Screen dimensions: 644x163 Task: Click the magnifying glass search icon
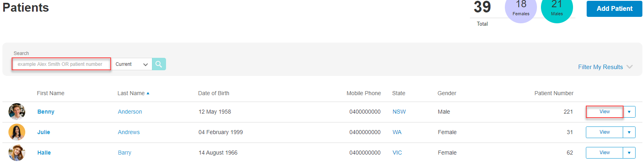point(159,64)
